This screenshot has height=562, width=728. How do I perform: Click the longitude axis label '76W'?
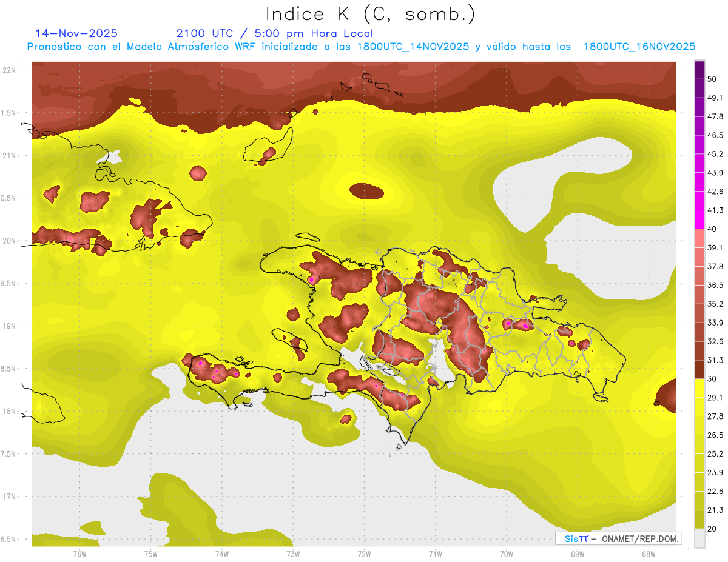click(79, 555)
